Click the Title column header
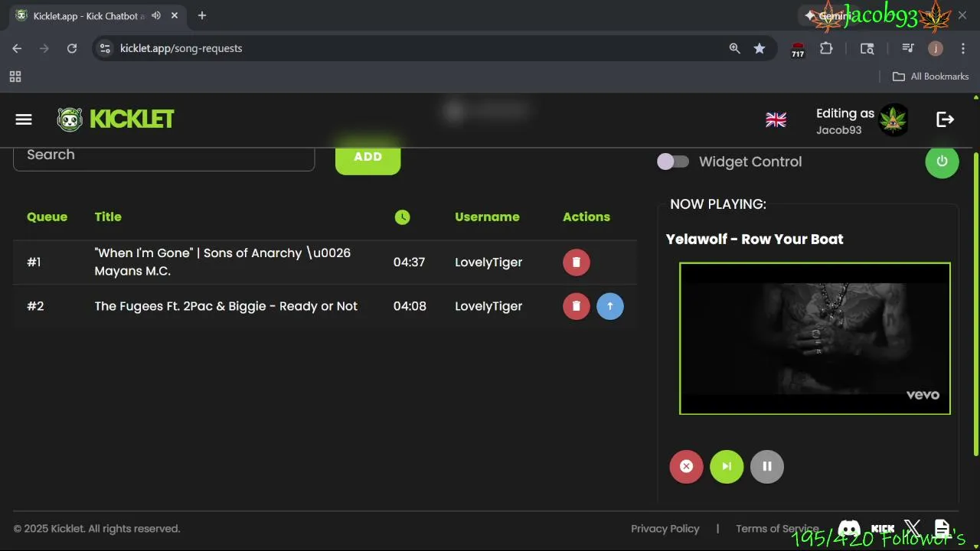 pyautogui.click(x=108, y=217)
